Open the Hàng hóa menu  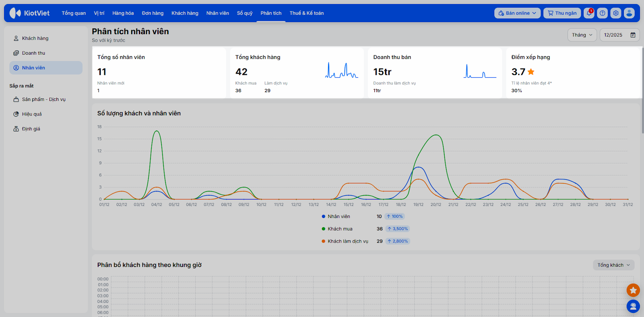click(x=123, y=13)
